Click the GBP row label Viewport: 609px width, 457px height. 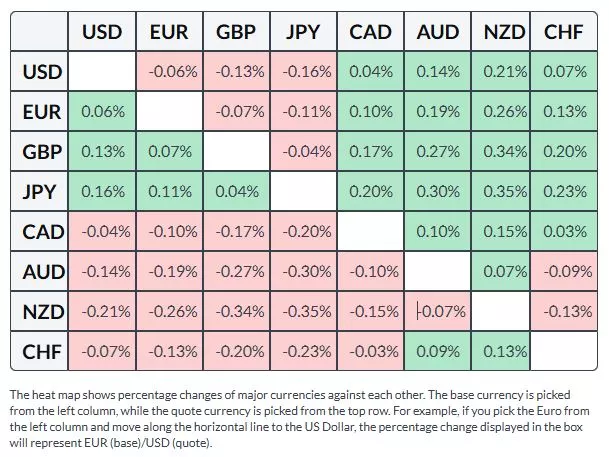pyautogui.click(x=42, y=152)
